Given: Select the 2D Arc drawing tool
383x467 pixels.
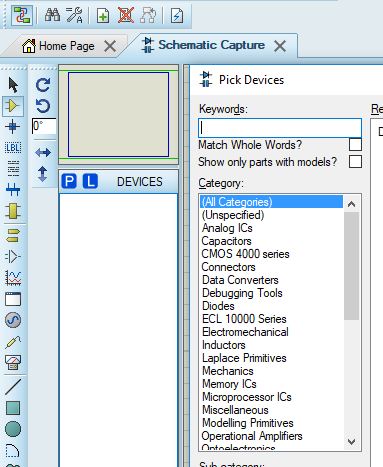Looking at the screenshot, I should click(x=13, y=450).
